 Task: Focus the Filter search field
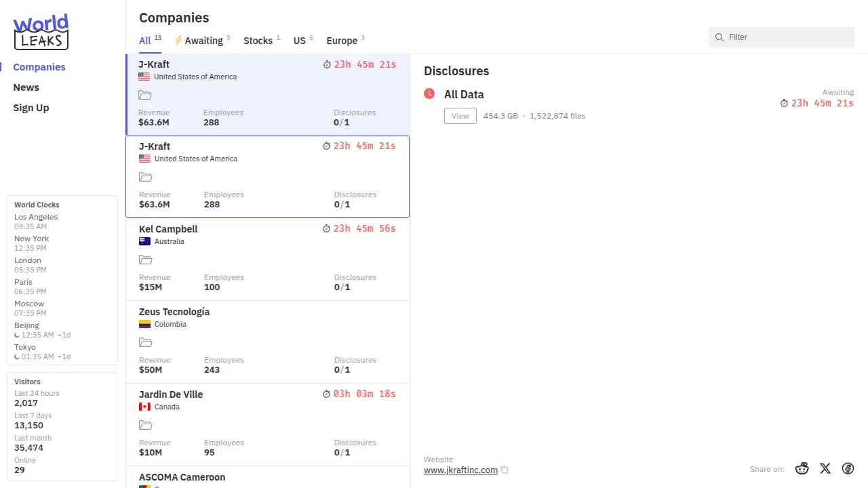787,37
